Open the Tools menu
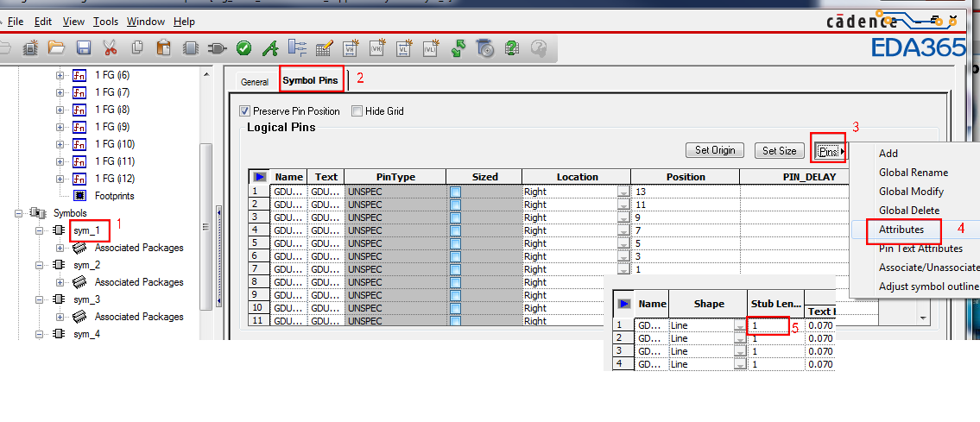The height and width of the screenshot is (422, 980). point(105,22)
